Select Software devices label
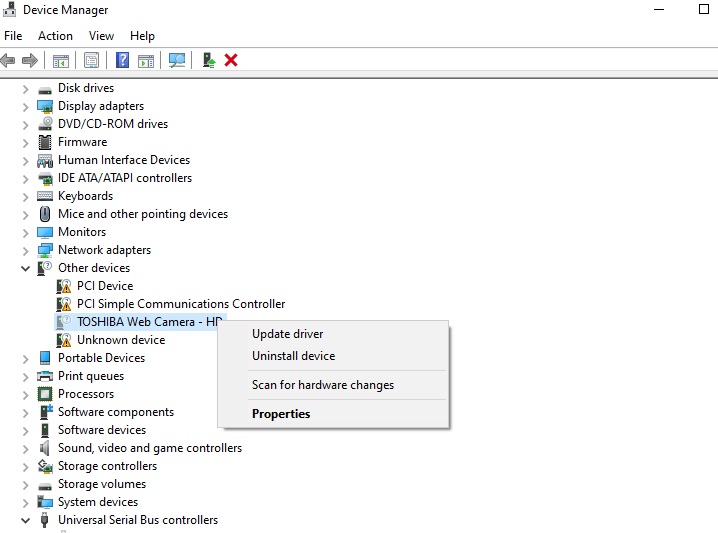 coord(102,430)
